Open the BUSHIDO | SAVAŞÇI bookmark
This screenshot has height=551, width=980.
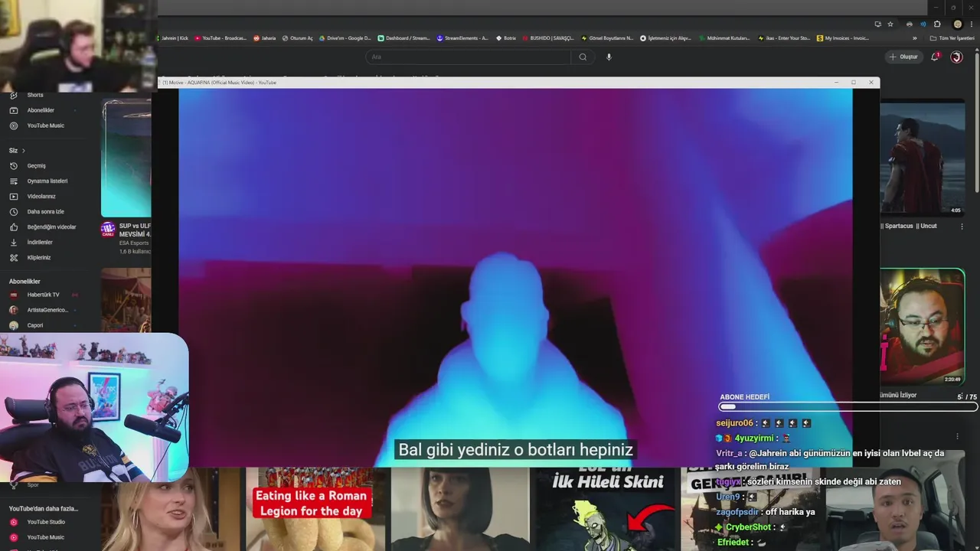tap(548, 37)
